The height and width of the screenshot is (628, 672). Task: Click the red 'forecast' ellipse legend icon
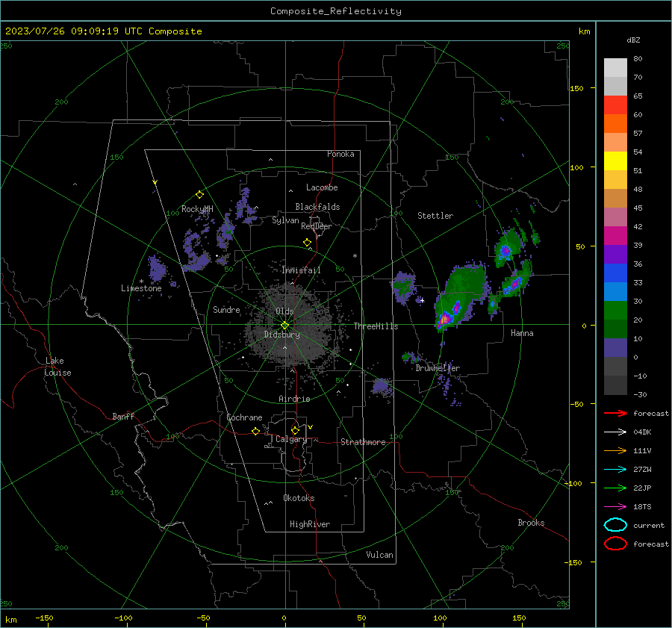[615, 544]
